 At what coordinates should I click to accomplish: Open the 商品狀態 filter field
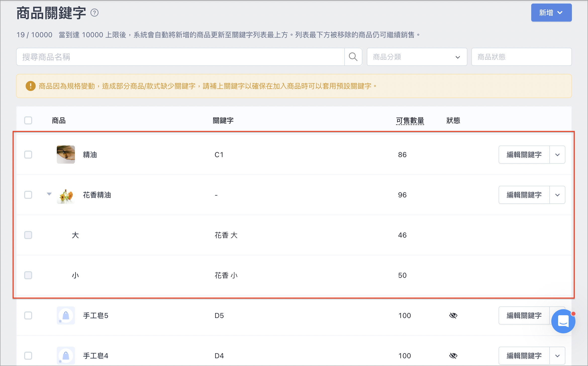point(521,57)
